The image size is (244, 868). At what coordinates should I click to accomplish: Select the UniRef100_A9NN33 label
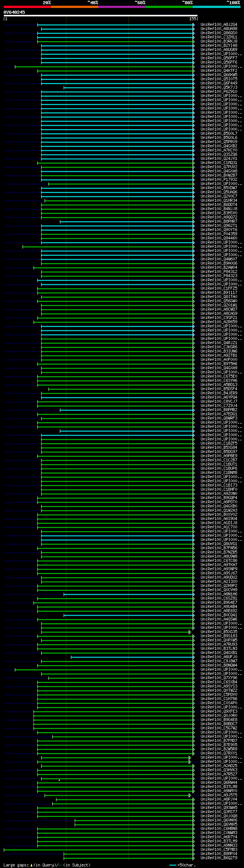coord(219,845)
